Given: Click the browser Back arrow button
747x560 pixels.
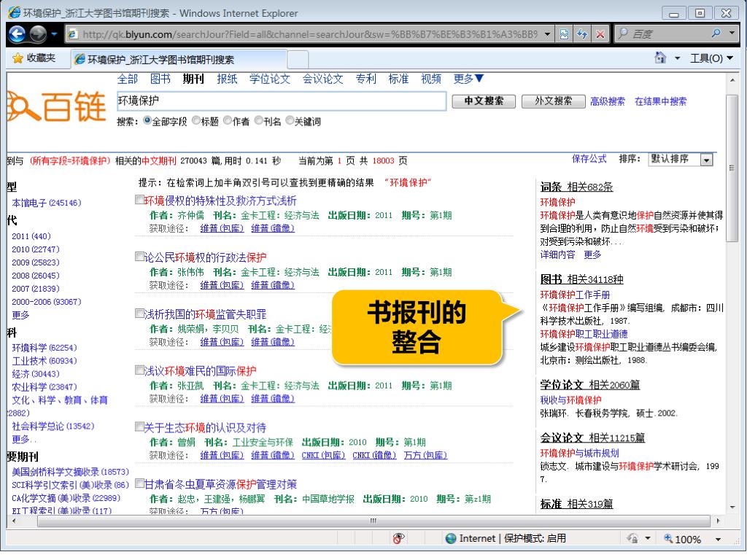Looking at the screenshot, I should (x=18, y=34).
